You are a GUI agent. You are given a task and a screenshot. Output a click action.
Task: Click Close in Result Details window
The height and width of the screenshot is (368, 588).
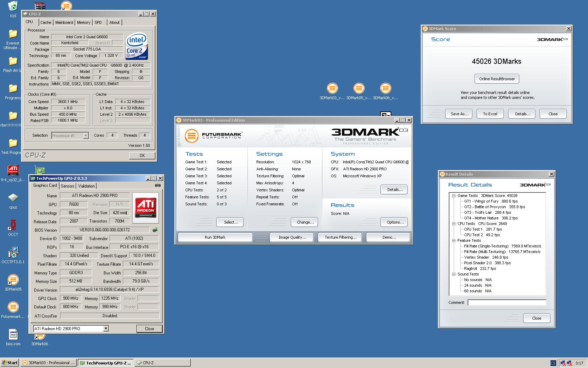[537, 318]
